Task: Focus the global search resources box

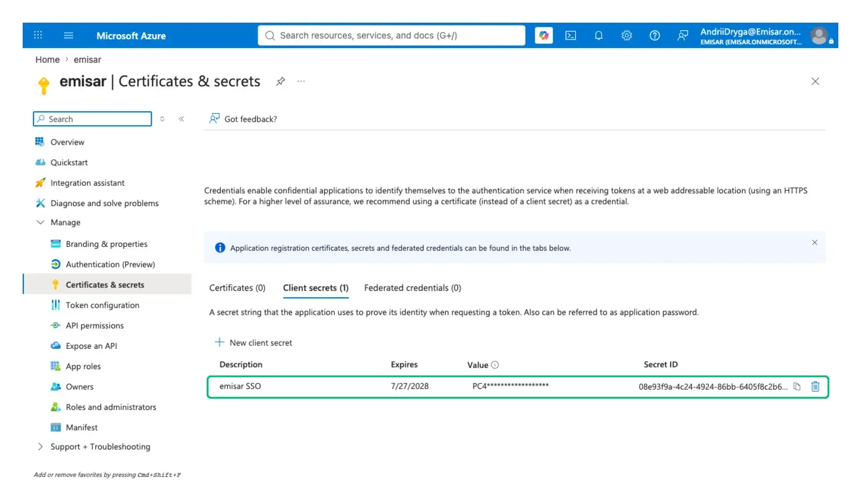Action: (x=391, y=35)
